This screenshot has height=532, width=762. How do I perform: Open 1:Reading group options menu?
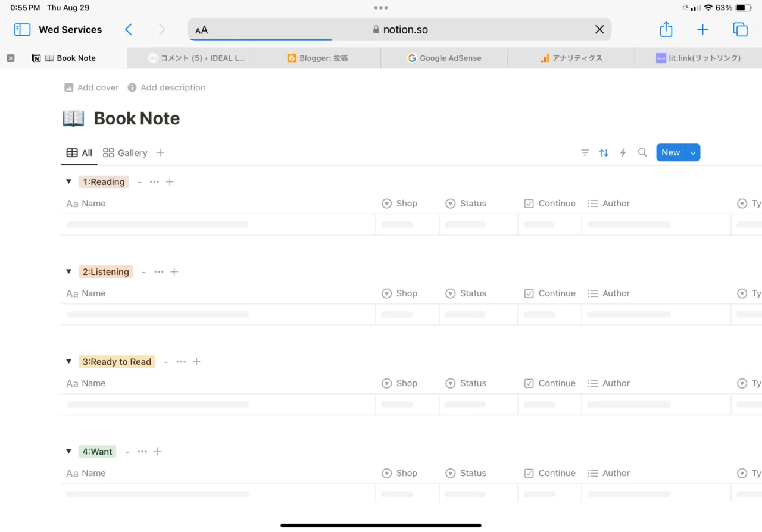click(155, 182)
